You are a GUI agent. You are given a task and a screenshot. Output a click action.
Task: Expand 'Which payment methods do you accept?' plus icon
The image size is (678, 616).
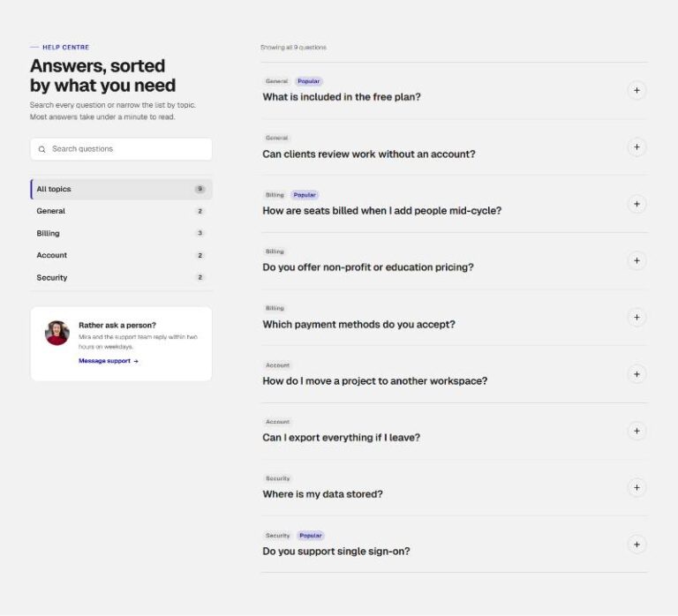coord(637,318)
